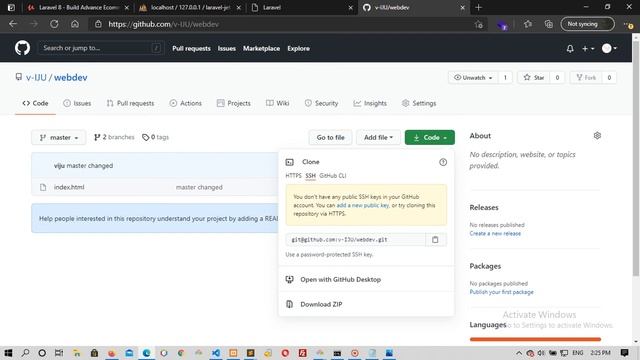The height and width of the screenshot is (360, 640).
Task: Open the v-IJU owner link
Action: (x=36, y=78)
